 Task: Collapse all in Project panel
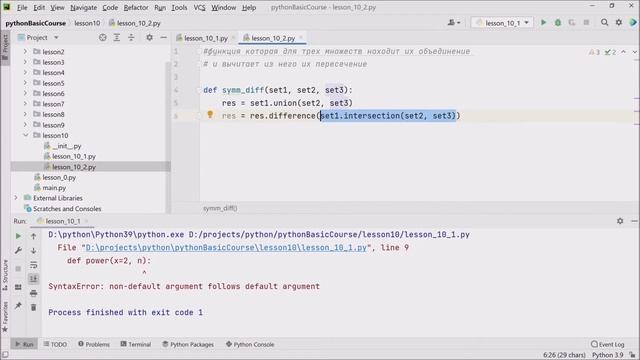tap(131, 38)
